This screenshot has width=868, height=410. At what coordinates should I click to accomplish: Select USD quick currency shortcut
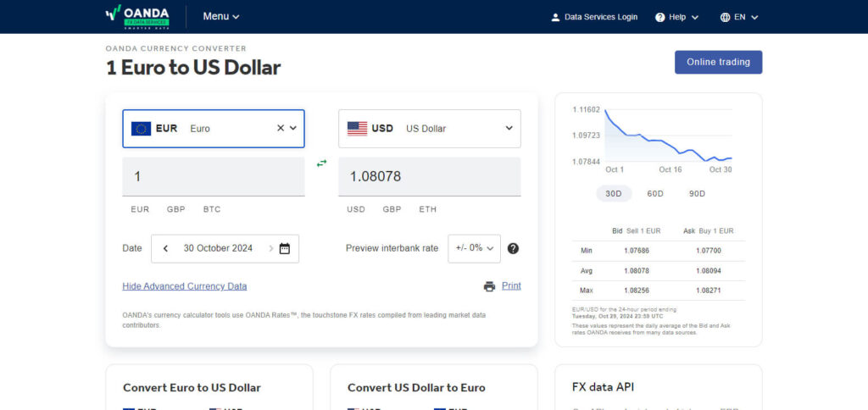coord(356,209)
